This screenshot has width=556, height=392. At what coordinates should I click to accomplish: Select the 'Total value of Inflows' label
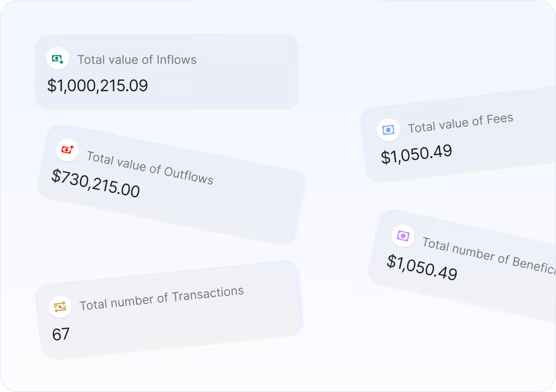137,60
